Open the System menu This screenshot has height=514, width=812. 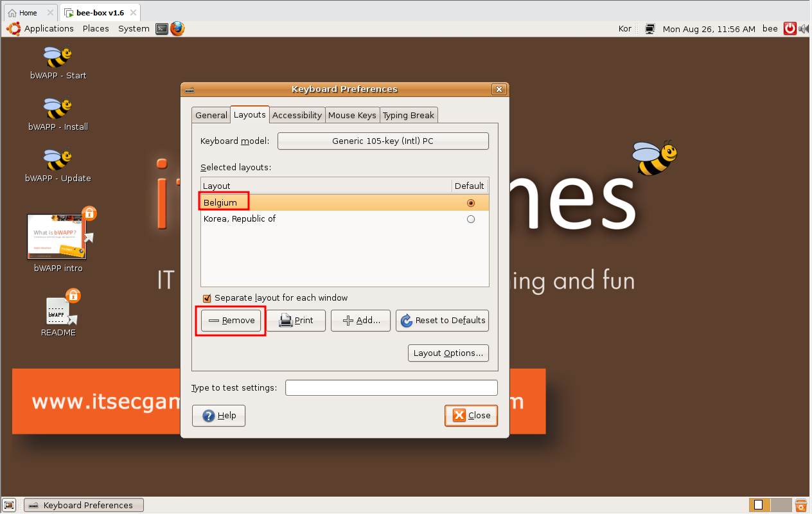coord(134,29)
